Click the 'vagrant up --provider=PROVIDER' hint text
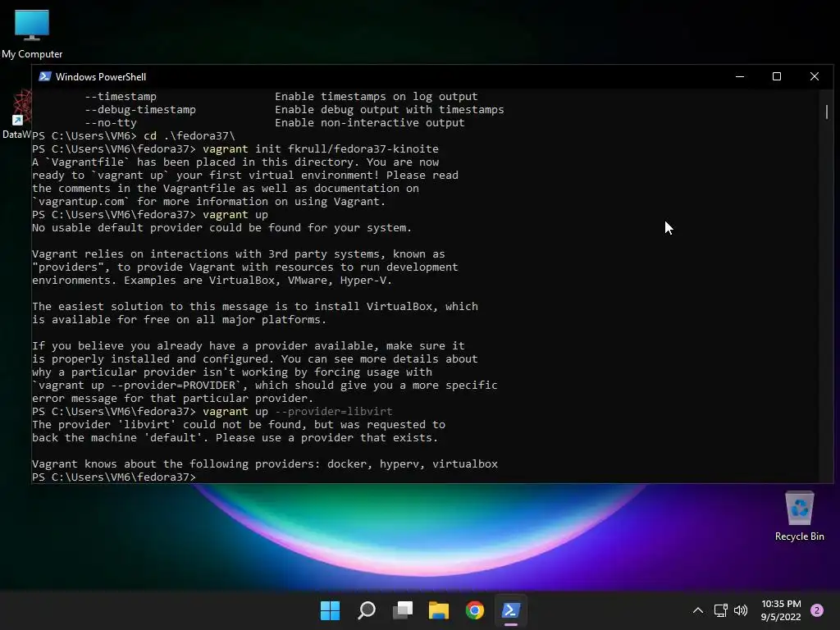 coord(137,386)
